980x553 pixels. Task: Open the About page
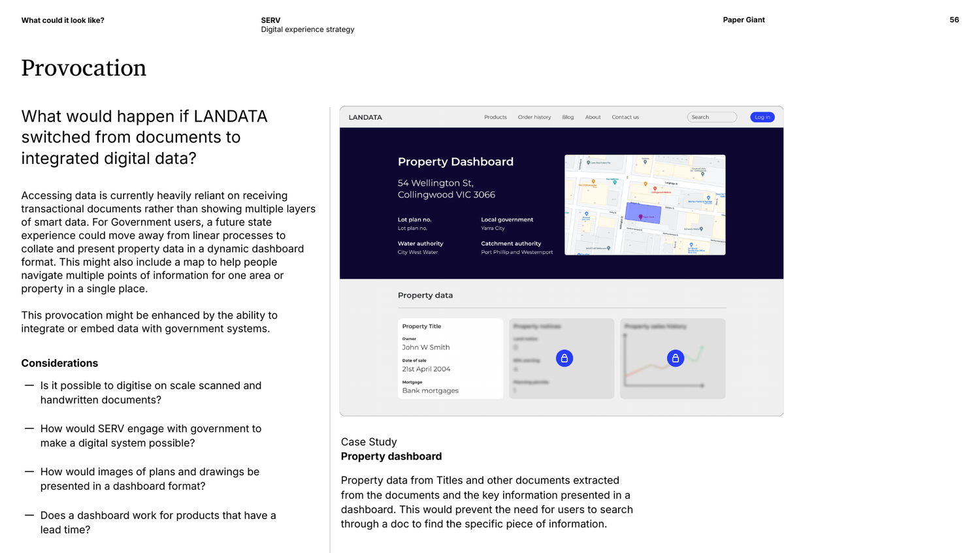(x=593, y=117)
